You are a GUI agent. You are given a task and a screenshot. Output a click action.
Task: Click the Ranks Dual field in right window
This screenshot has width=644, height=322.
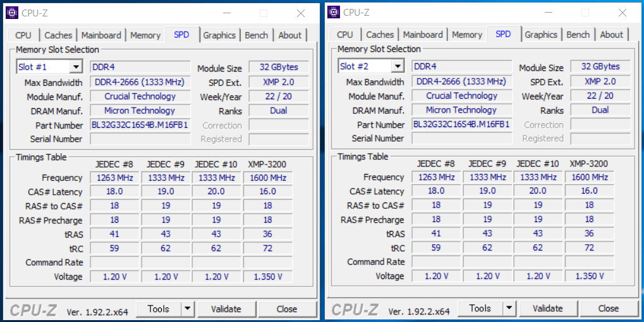coord(600,110)
